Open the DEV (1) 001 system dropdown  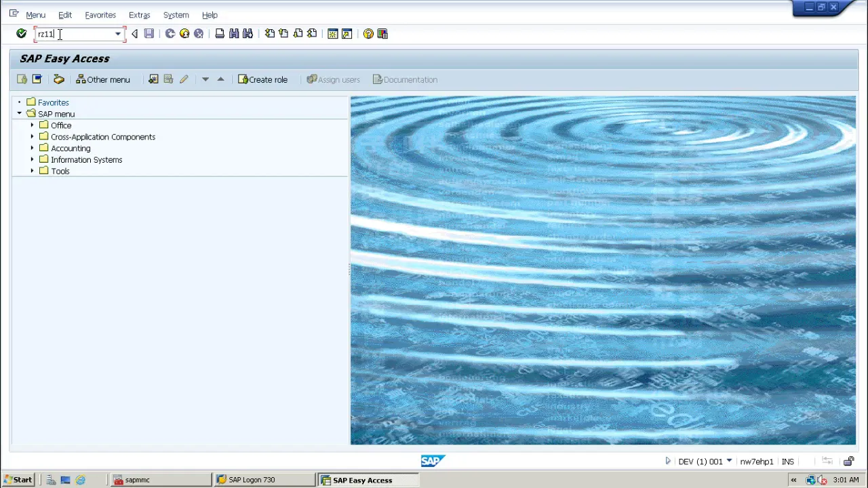pyautogui.click(x=729, y=461)
